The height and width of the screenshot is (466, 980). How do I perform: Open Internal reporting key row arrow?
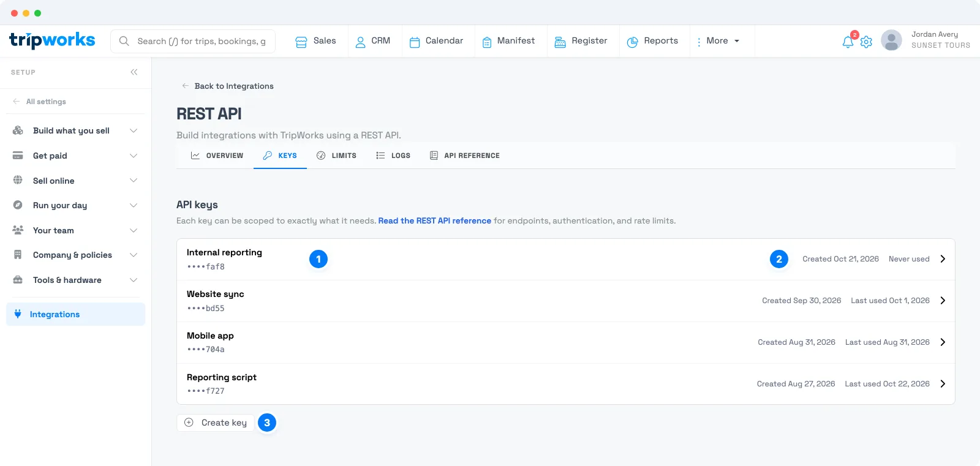click(943, 259)
